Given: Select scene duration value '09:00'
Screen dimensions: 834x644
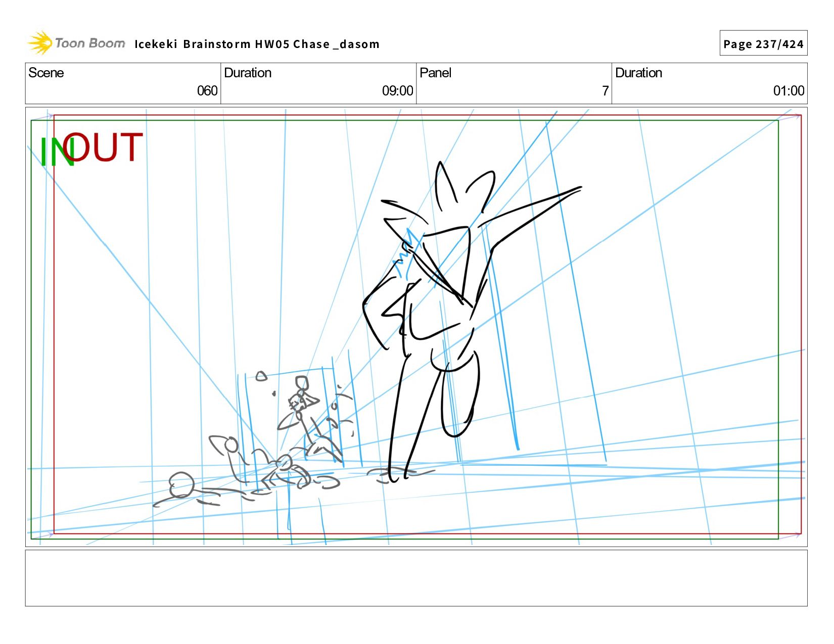Looking at the screenshot, I should [x=397, y=91].
